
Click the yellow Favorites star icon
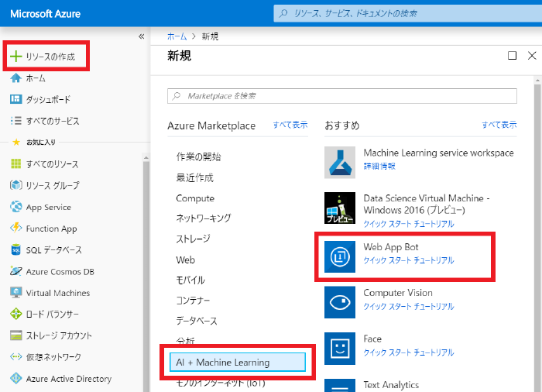pyautogui.click(x=16, y=143)
